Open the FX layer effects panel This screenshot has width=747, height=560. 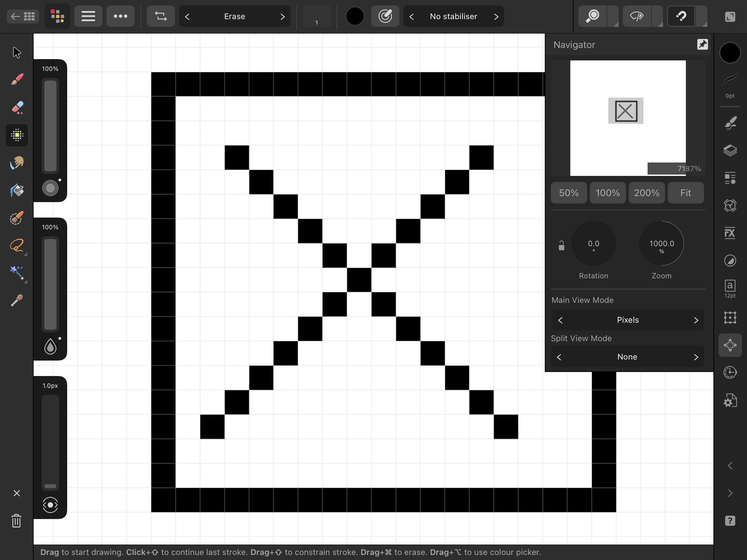click(730, 233)
